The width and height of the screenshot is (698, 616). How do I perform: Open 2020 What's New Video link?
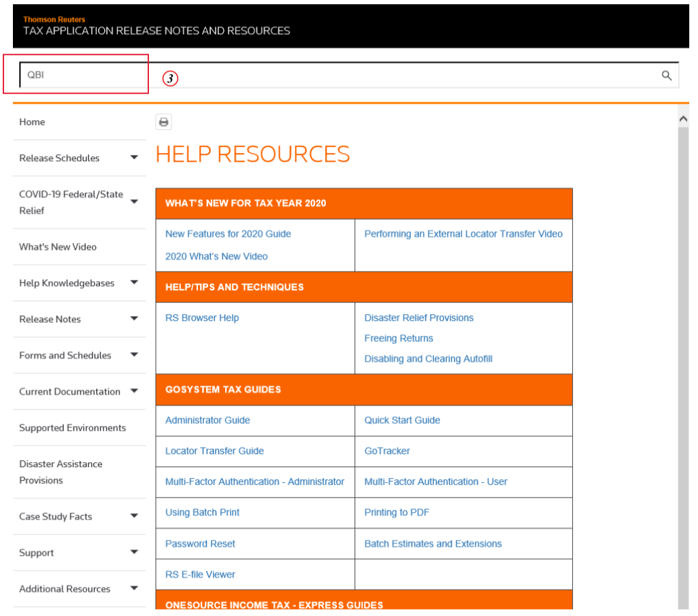coord(216,256)
